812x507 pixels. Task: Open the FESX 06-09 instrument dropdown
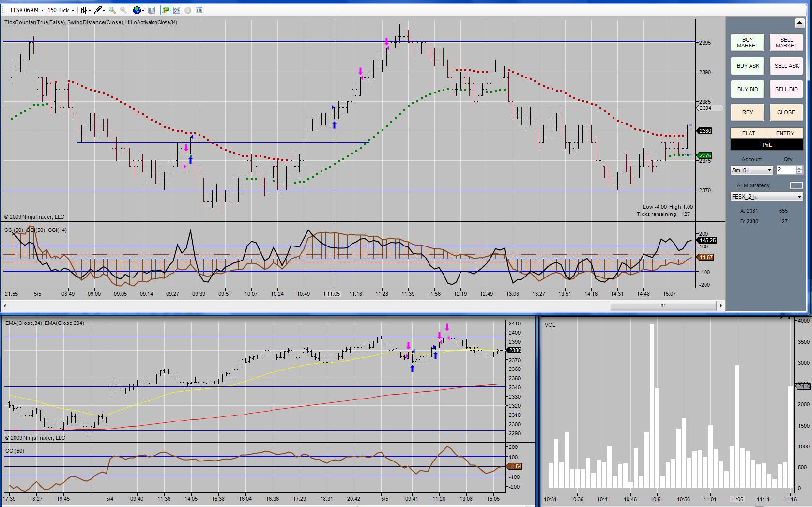pyautogui.click(x=27, y=10)
